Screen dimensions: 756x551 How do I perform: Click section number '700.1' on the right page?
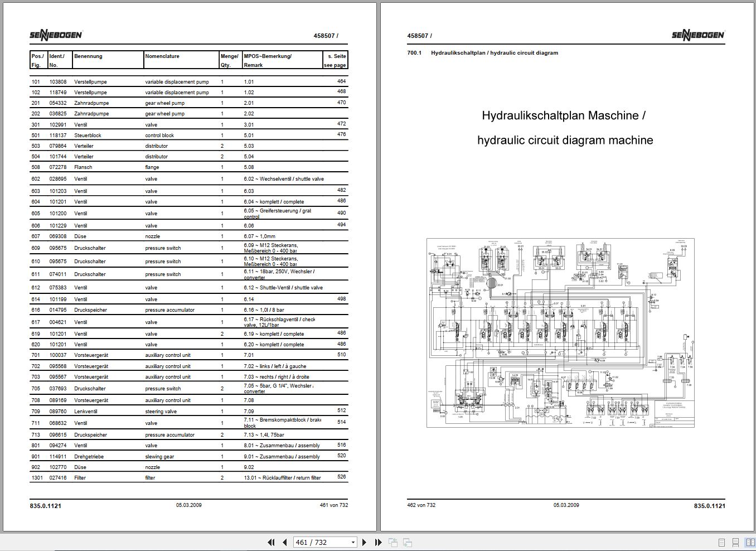pos(414,53)
